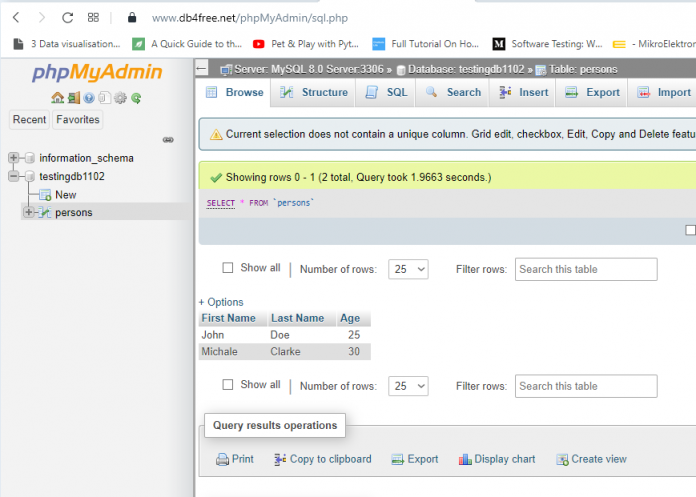The image size is (696, 497).
Task: Switch to the Structure tab
Action: tap(313, 92)
